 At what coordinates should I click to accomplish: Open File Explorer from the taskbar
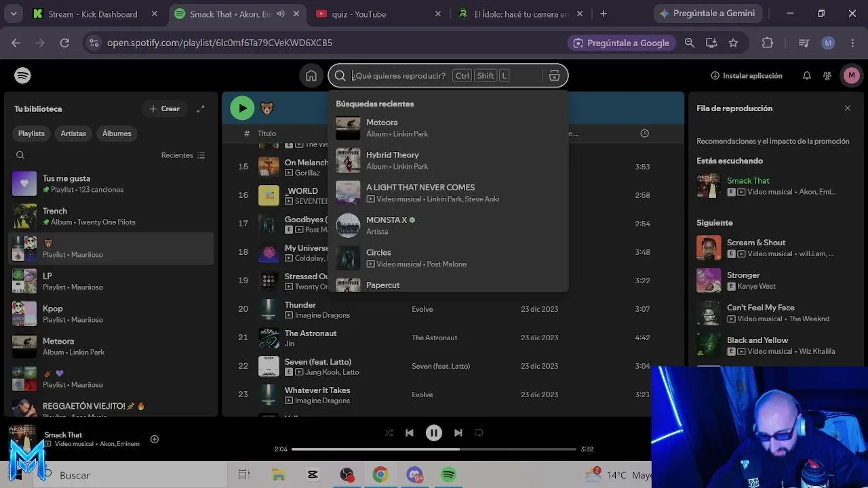(279, 475)
